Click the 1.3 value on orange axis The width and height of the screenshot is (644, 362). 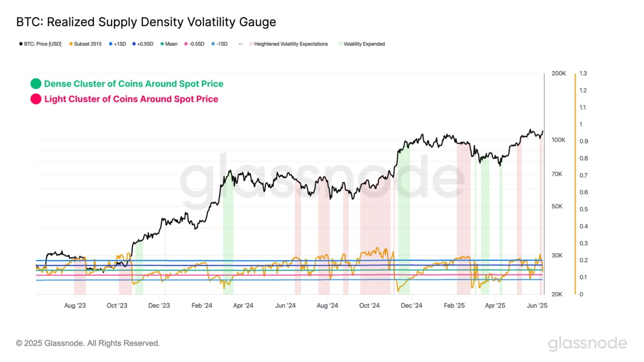[x=583, y=73]
